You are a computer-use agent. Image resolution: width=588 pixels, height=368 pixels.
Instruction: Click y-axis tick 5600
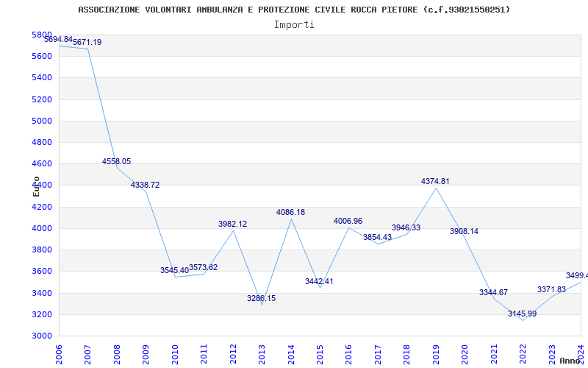click(42, 57)
